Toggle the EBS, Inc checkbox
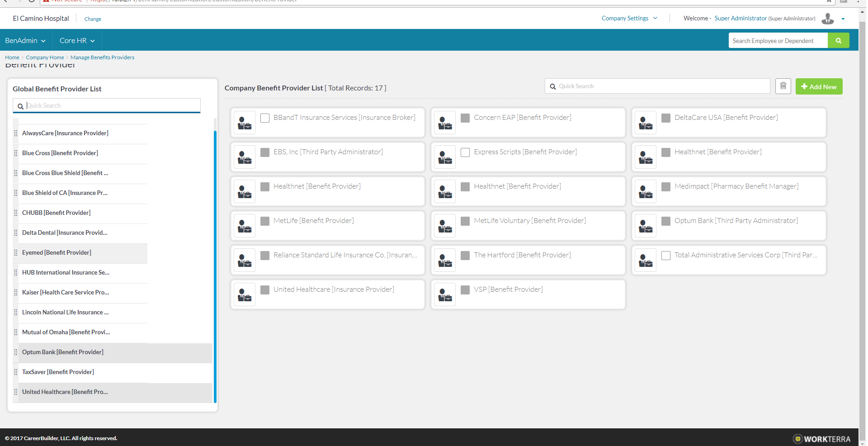 tap(265, 152)
